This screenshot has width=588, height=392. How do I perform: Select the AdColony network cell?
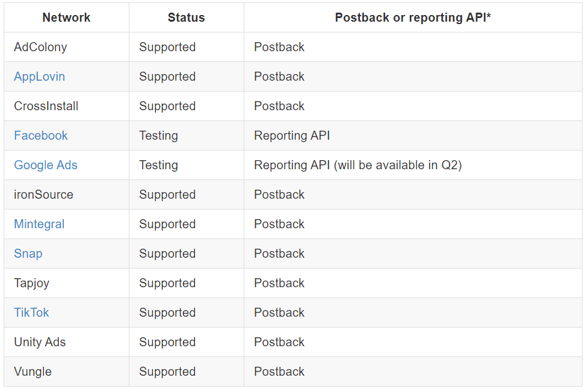click(66, 47)
